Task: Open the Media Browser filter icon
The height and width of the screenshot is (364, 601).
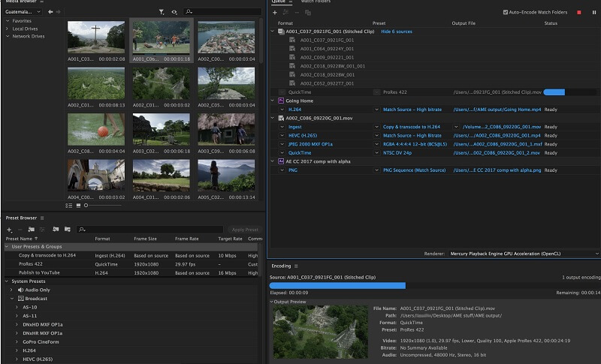Action: (x=162, y=12)
